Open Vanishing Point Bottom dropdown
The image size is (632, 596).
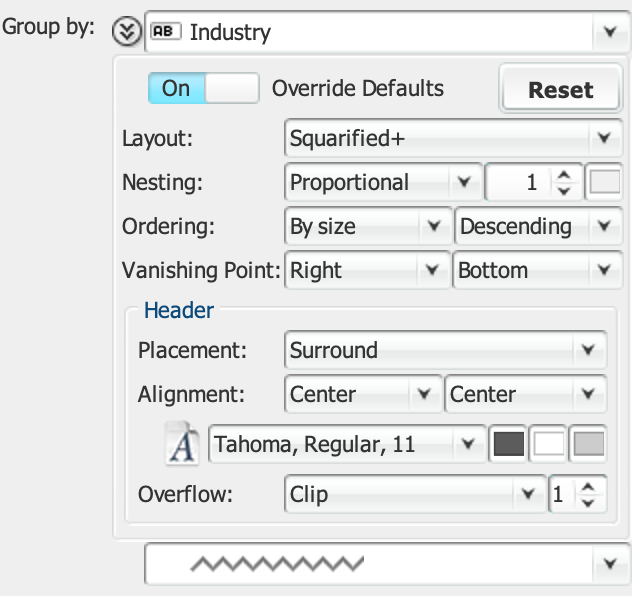pos(534,270)
